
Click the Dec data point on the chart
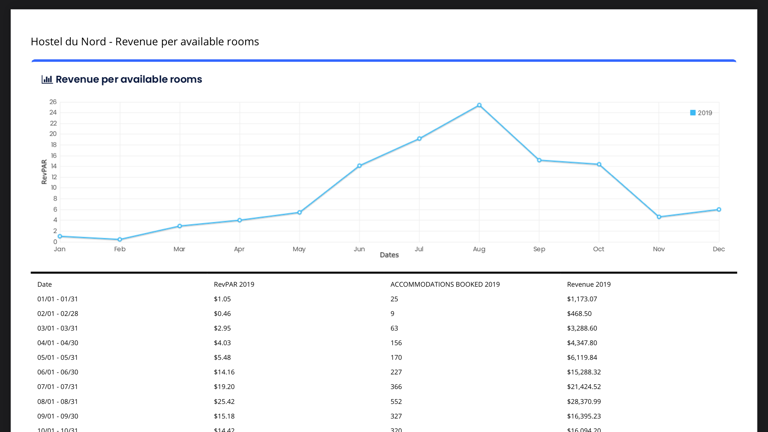[x=719, y=210]
